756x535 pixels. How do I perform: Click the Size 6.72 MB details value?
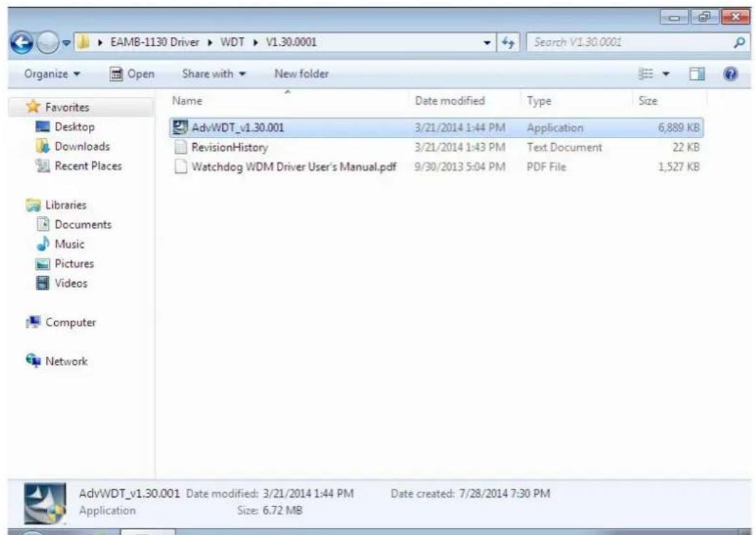click(283, 510)
